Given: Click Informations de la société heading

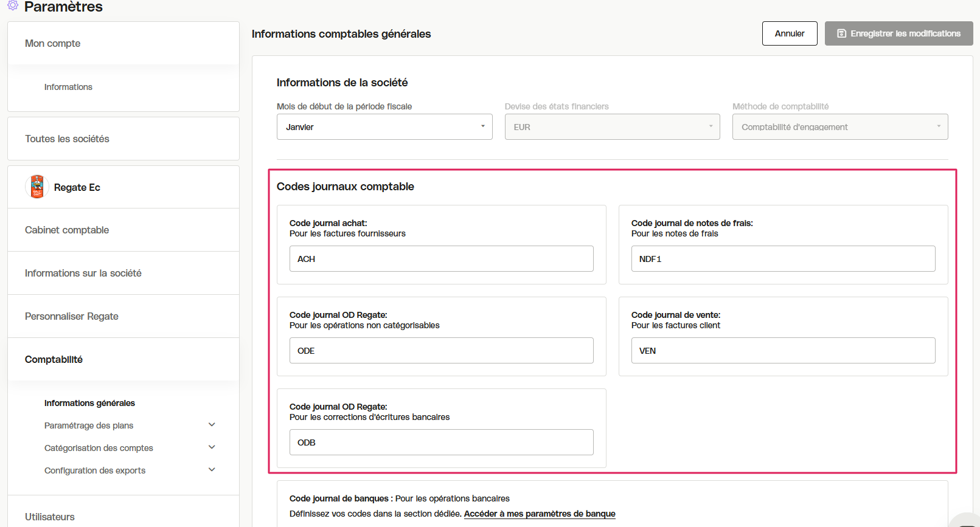Looking at the screenshot, I should 342,83.
